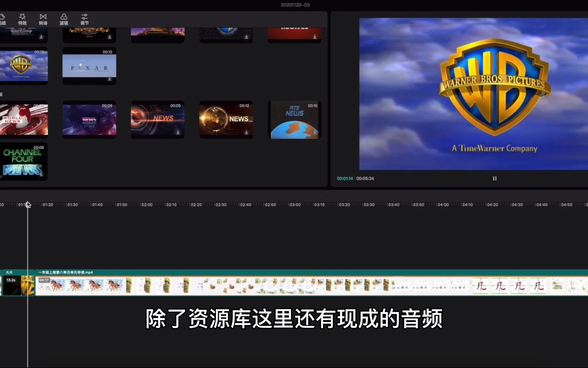This screenshot has width=588, height=368.
Task: Click the project title 20201128-03
Action: [295, 5]
